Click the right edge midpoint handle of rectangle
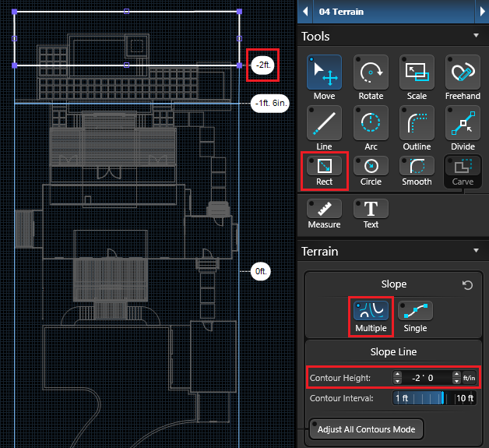Viewport: 489px width, 448px height. click(x=239, y=38)
